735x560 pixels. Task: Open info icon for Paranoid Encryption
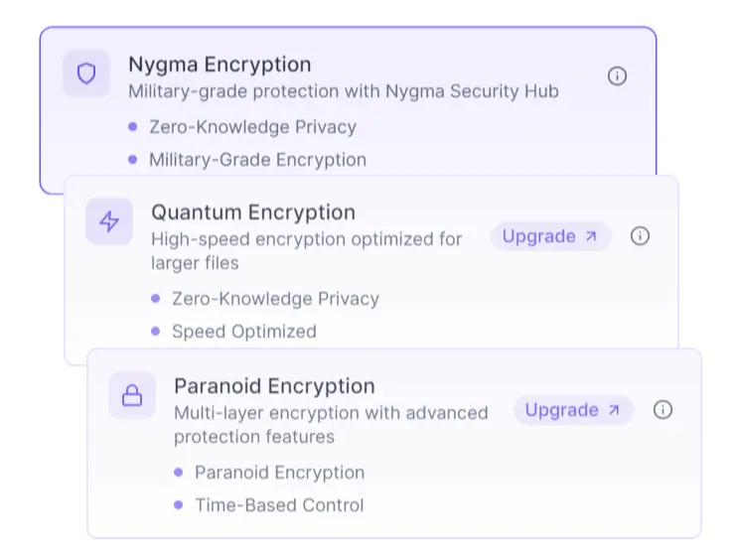[662, 409]
